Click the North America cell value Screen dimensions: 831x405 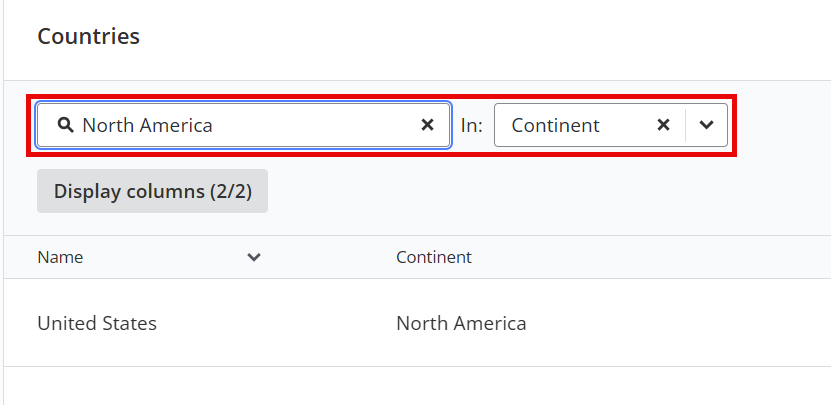461,323
